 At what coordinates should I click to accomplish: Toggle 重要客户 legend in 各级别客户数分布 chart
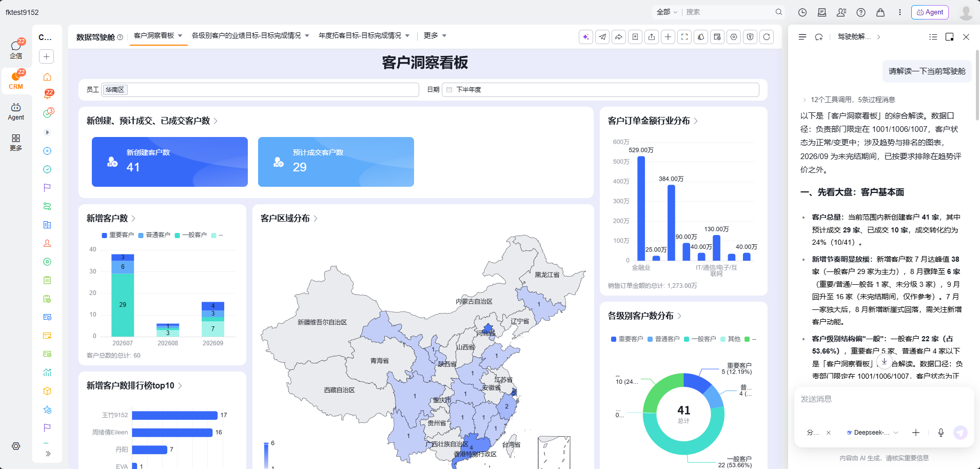click(627, 339)
